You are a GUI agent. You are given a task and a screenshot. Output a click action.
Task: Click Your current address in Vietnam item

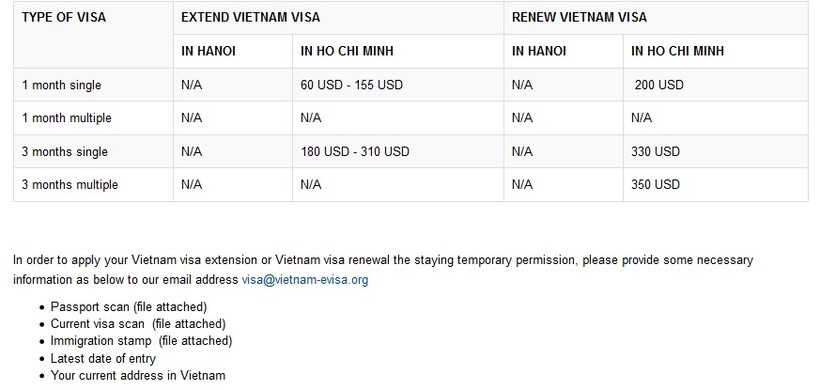[138, 375]
